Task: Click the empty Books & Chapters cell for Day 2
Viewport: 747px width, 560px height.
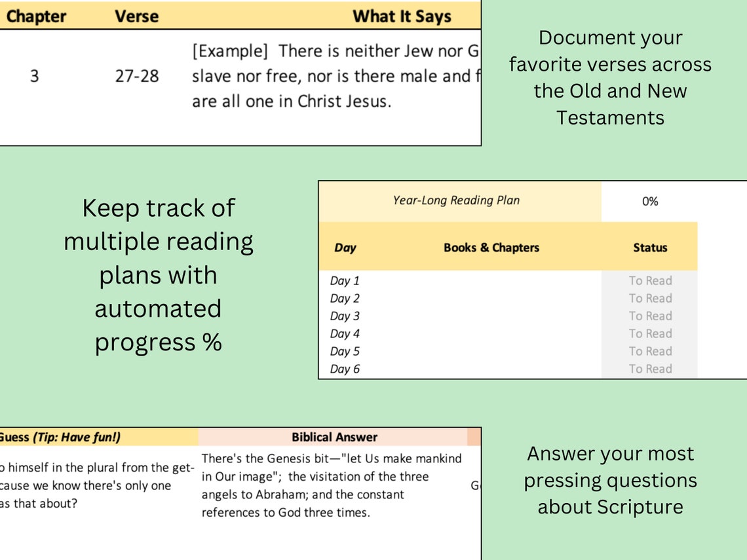Action: point(492,298)
